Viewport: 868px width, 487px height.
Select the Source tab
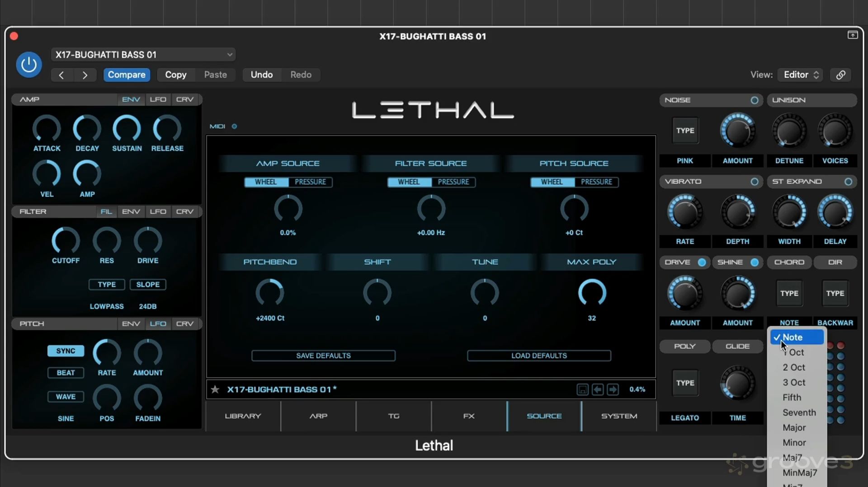pyautogui.click(x=544, y=416)
